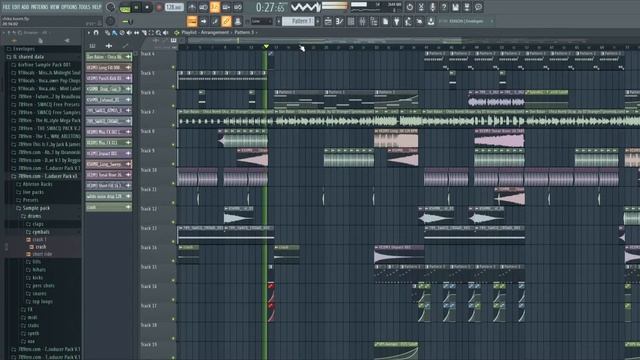Open the TOOLS menu
The width and height of the screenshot is (640, 360).
click(85, 7)
